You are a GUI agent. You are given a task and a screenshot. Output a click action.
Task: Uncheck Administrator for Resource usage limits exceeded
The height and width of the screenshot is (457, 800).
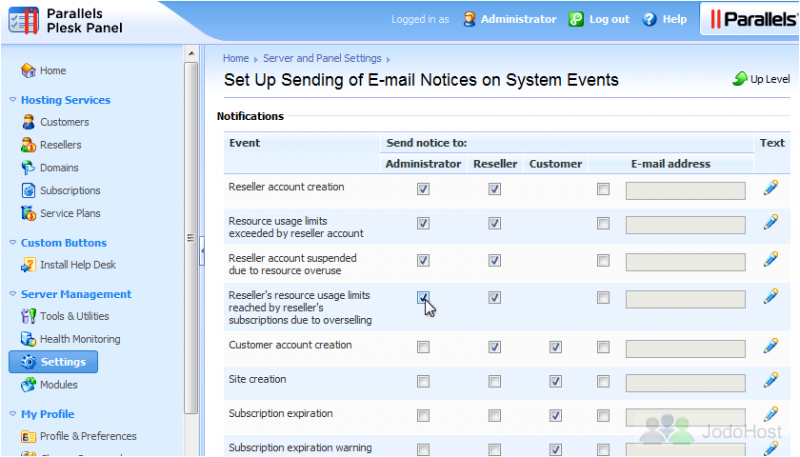click(x=423, y=223)
